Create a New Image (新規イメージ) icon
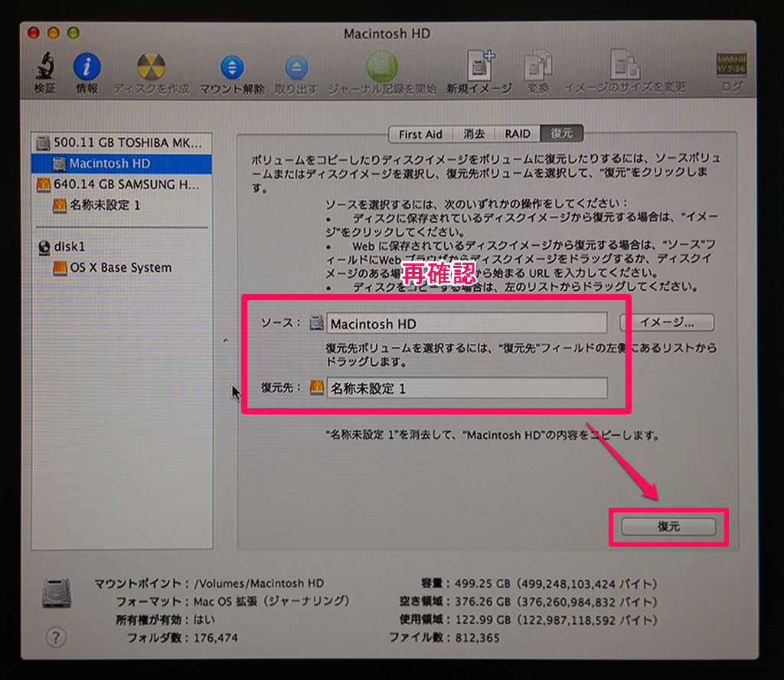This screenshot has width=784, height=680. 479,67
